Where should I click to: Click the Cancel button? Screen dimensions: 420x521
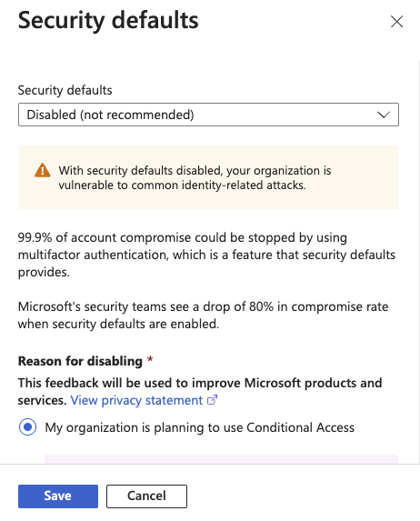point(146,496)
